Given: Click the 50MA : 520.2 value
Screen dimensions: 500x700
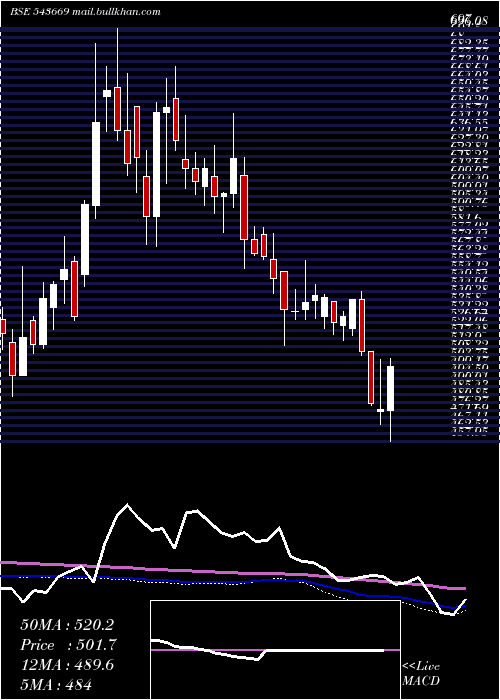Looking at the screenshot, I should 67,625.
